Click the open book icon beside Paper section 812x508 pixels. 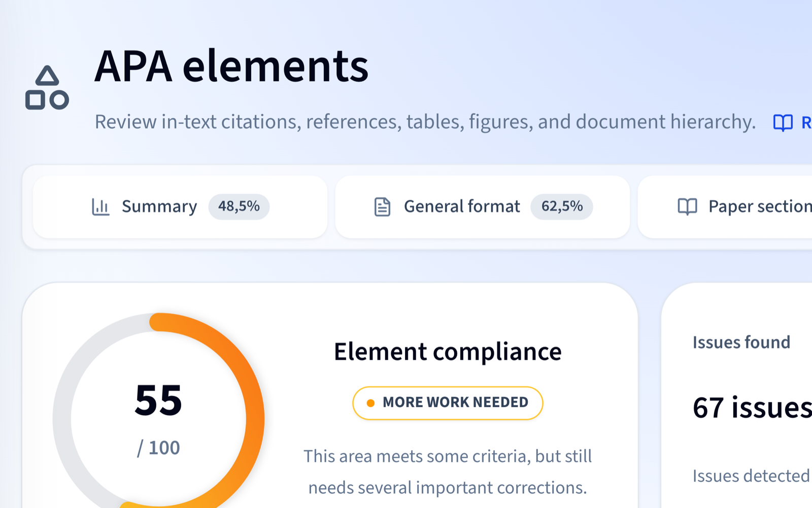(x=688, y=207)
